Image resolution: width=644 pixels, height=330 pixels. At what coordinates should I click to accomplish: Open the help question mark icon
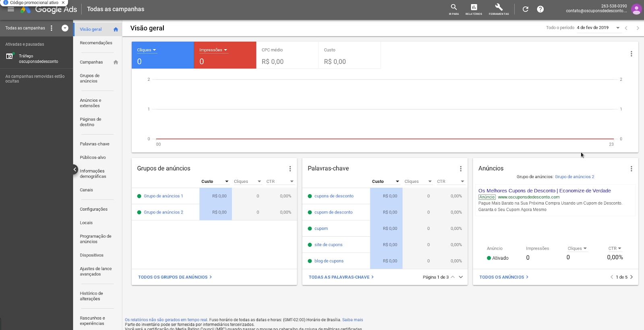[x=540, y=9]
